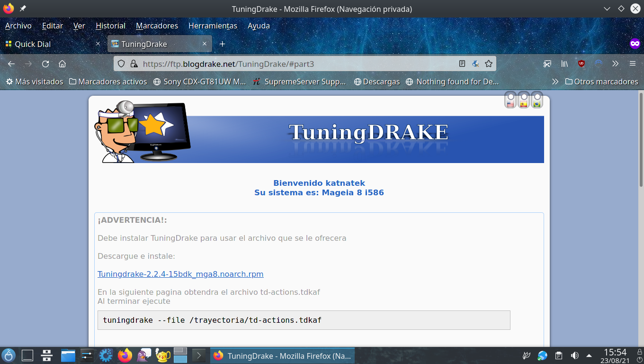644x364 pixels.
Task: Open the Library bookmarks and history icon
Action: [x=564, y=64]
